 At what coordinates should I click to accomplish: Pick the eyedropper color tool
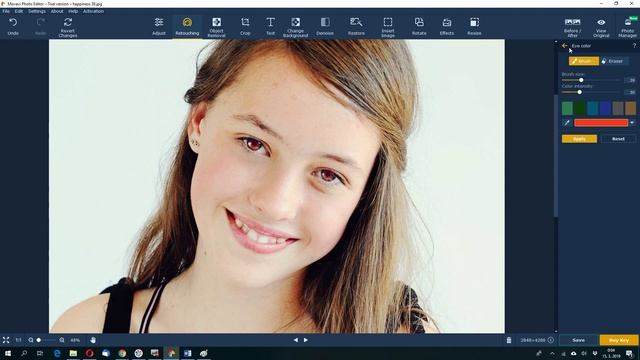tap(567, 122)
